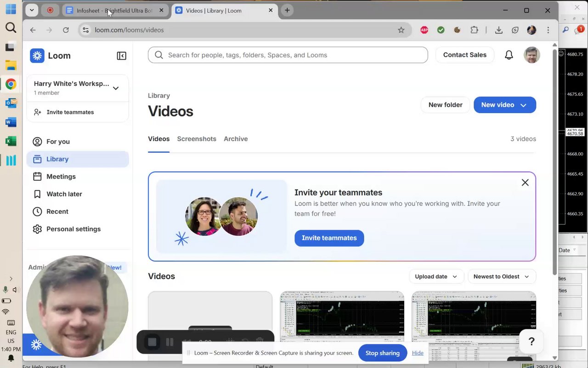Open the Windows Start menu

click(x=11, y=9)
